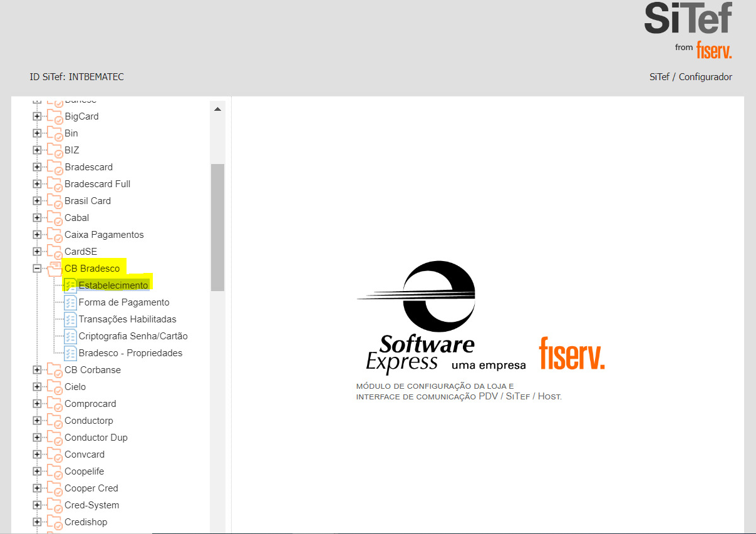The image size is (756, 534).
Task: Click the Conductorp folder icon
Action: tap(54, 421)
